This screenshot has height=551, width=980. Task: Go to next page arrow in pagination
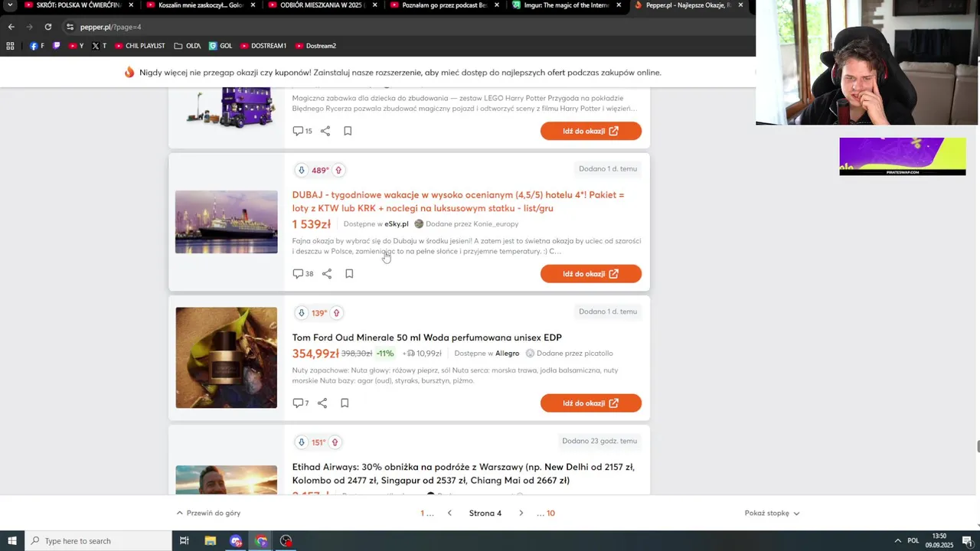(x=521, y=513)
